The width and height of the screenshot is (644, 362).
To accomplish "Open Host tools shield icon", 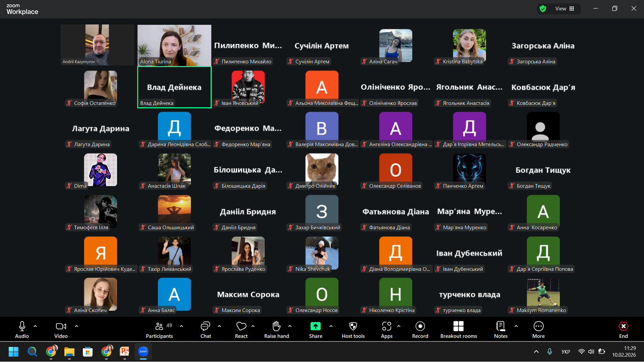I will tap(353, 326).
